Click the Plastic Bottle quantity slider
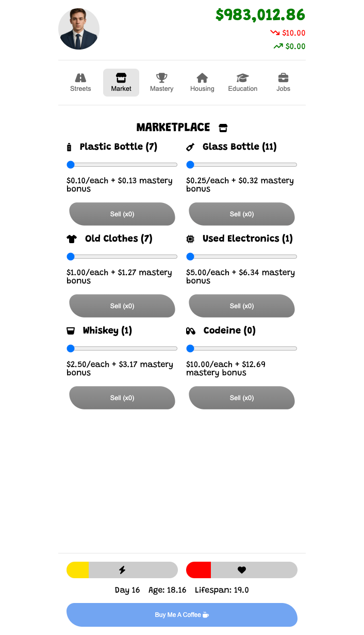 (122, 165)
